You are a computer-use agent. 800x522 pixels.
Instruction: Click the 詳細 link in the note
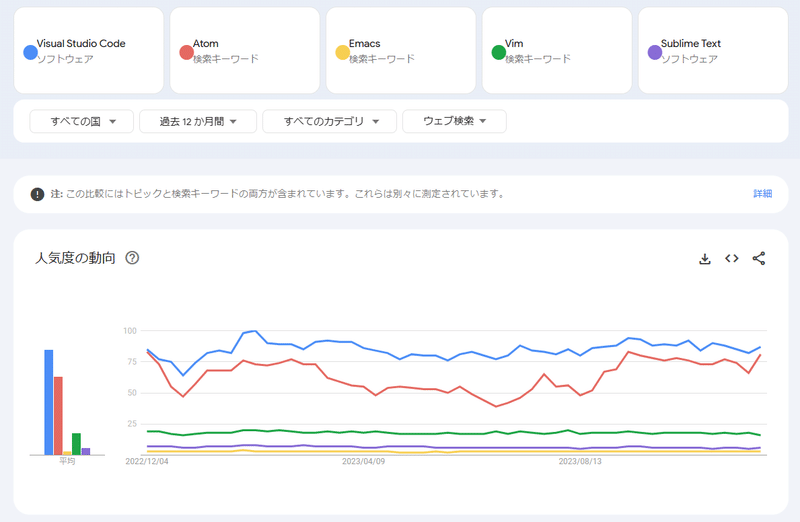(x=763, y=193)
